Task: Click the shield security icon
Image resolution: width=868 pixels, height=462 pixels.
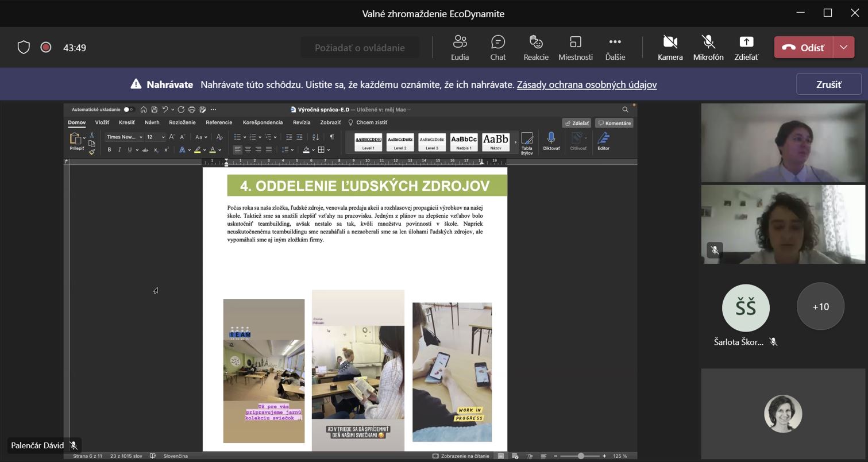Action: pos(24,47)
